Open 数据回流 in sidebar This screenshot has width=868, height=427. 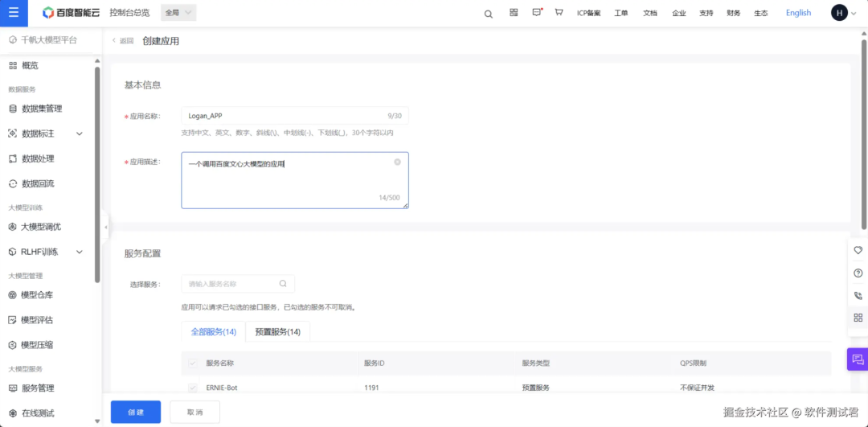pos(38,183)
